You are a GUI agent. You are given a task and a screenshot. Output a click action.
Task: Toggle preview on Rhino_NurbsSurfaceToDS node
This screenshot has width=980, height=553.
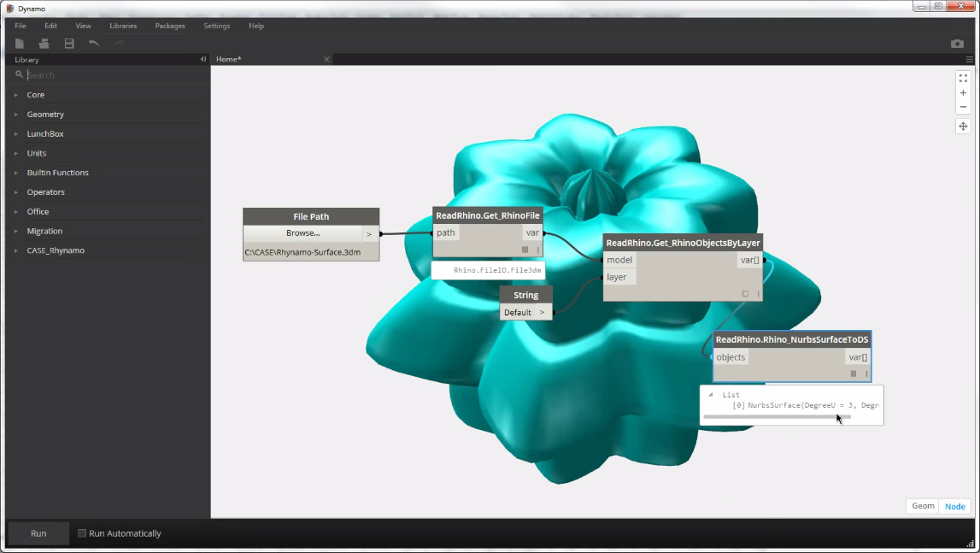[x=854, y=374]
